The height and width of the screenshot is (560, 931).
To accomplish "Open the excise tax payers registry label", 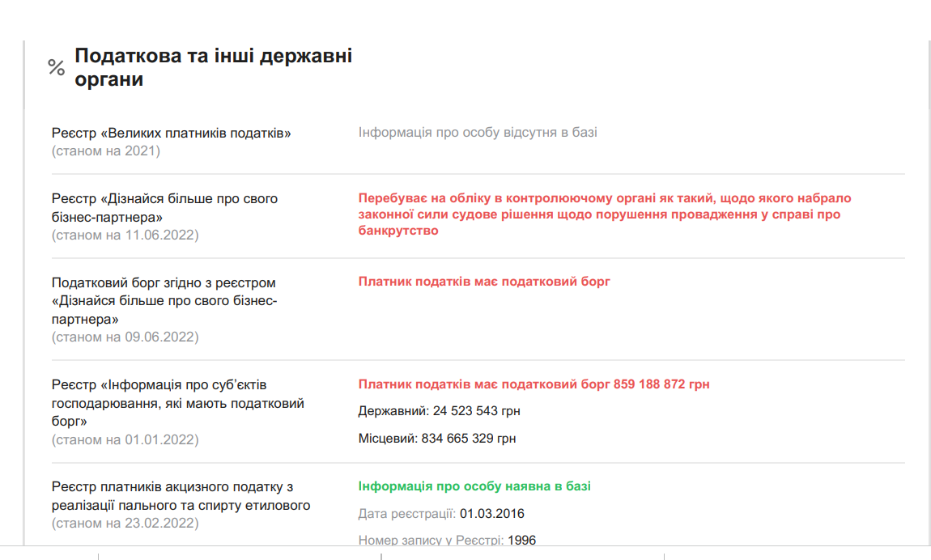I will [181, 496].
